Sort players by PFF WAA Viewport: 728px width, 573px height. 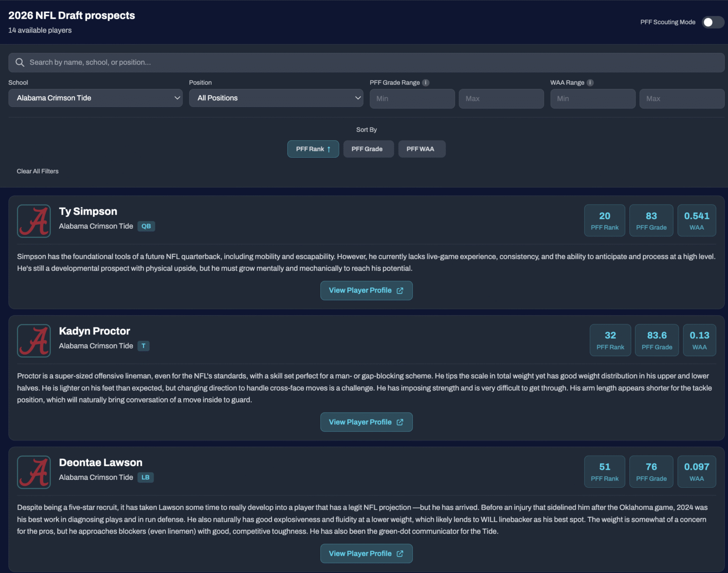[x=421, y=149]
